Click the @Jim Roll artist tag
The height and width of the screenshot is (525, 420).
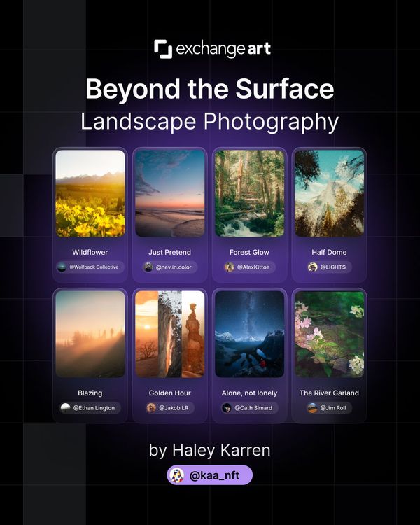click(x=329, y=408)
